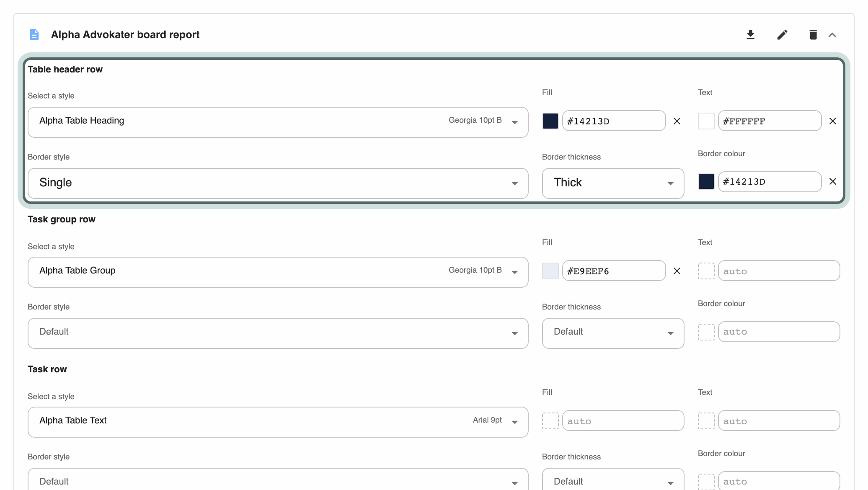The height and width of the screenshot is (490, 868).
Task: Focus the table header Fill hex field #14213D
Action: coord(614,121)
